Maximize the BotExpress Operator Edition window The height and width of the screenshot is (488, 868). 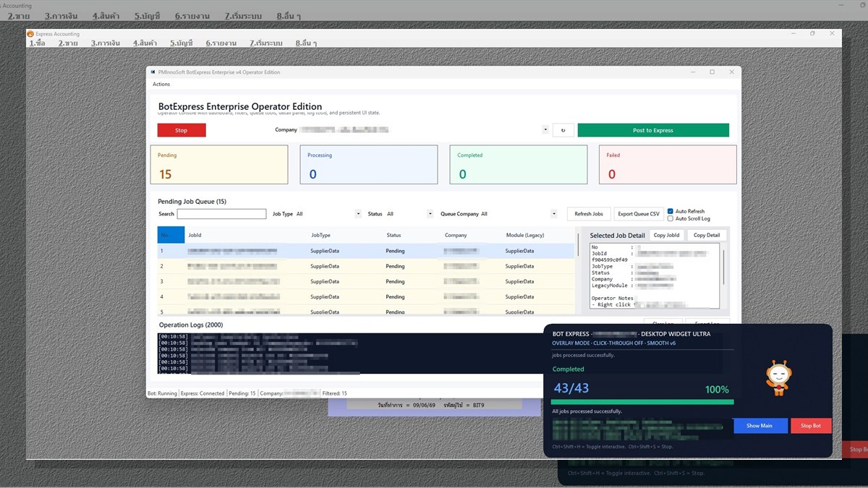[x=712, y=72]
